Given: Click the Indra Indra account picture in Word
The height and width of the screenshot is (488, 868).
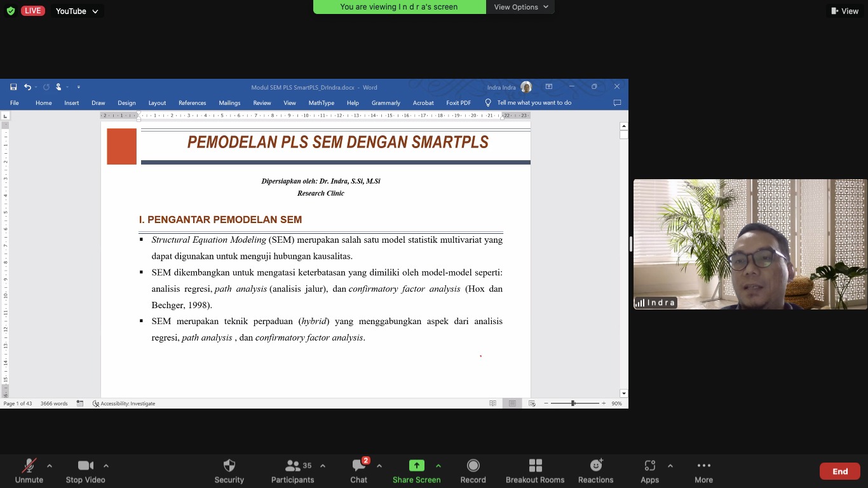Looking at the screenshot, I should [x=526, y=87].
